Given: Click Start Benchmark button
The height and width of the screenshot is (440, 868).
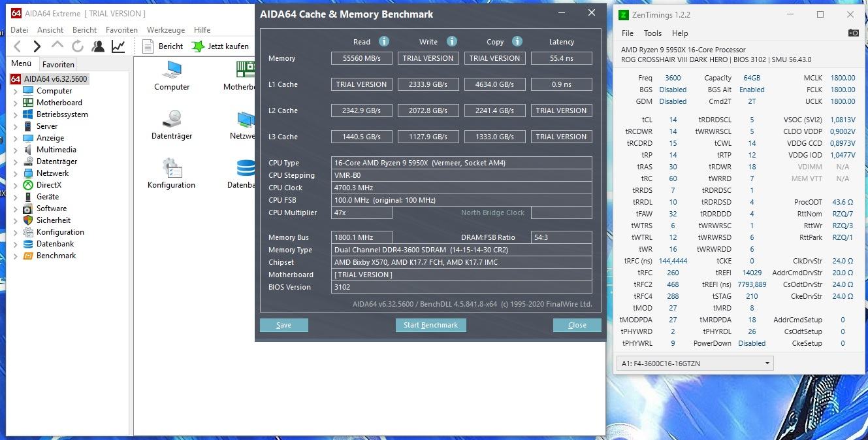Looking at the screenshot, I should point(430,325).
